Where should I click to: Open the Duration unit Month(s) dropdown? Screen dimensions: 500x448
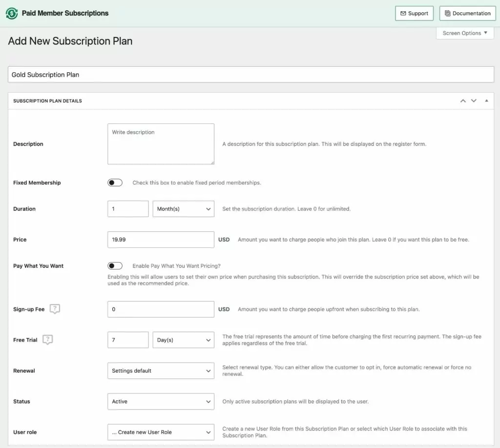tap(184, 209)
